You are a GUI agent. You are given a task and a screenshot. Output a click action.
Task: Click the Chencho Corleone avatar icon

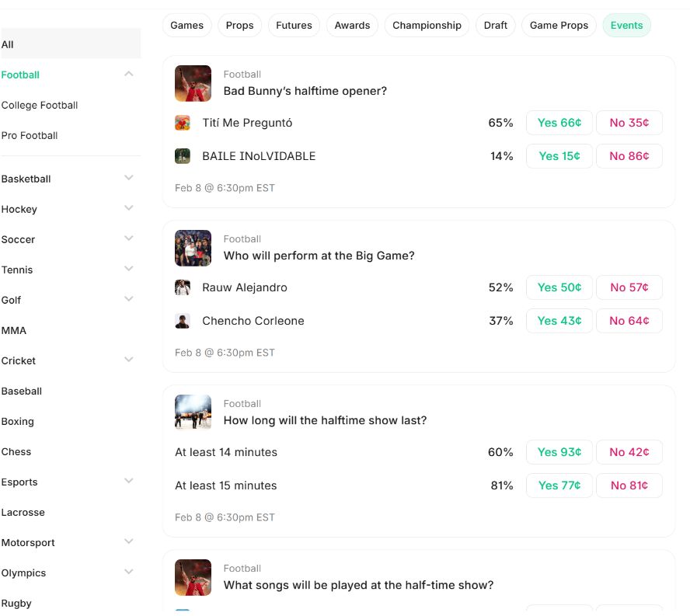coord(183,321)
